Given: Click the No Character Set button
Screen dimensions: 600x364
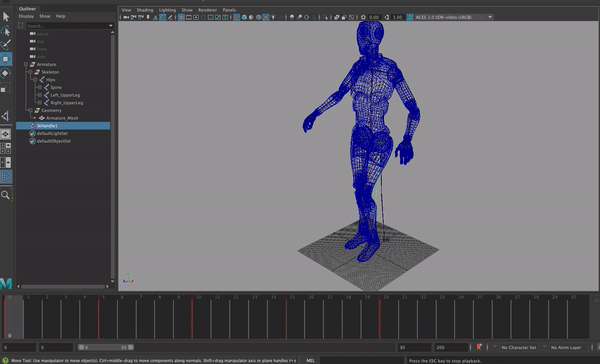Looking at the screenshot, I should tap(518, 347).
